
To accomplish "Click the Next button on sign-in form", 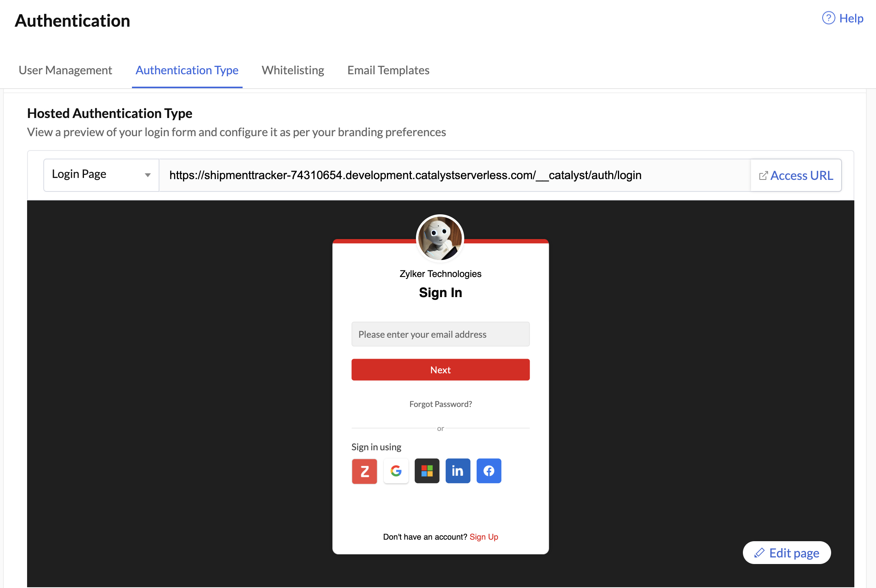I will tap(440, 369).
